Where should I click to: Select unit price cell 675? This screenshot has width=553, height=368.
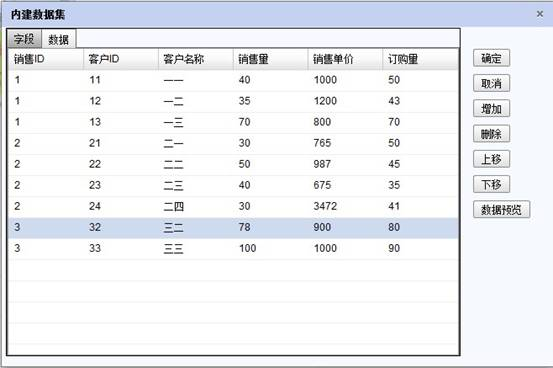click(345, 185)
